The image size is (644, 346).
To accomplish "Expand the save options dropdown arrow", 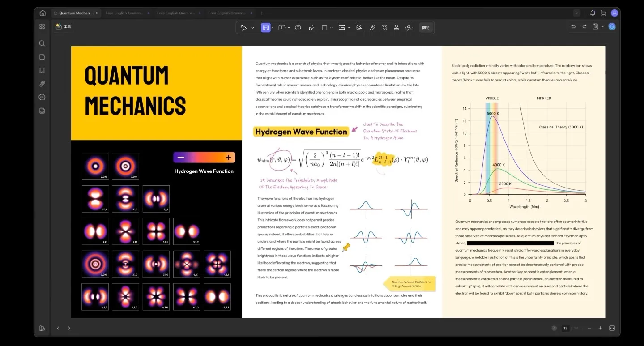I will [602, 27].
